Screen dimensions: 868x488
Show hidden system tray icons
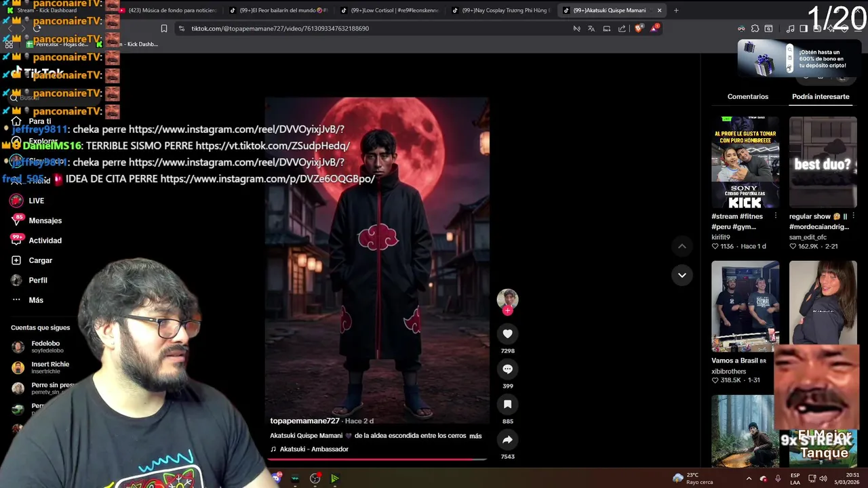[x=749, y=479]
